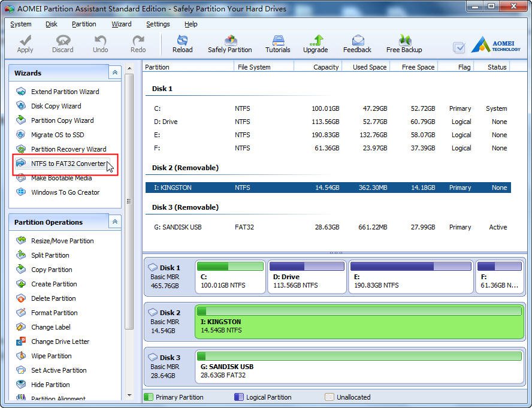Click the Safely Partition toolbar icon
This screenshot has width=532, height=408.
(x=229, y=41)
